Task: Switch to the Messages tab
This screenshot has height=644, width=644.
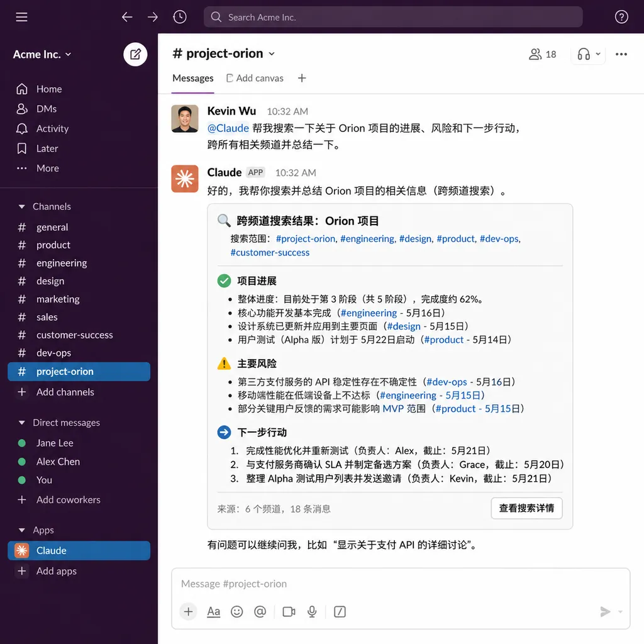Action: (192, 79)
